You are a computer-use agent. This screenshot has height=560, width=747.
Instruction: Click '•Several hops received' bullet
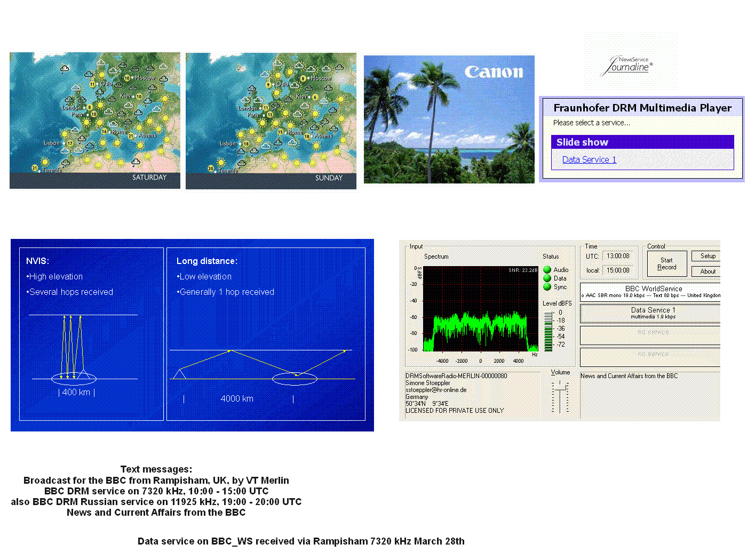point(69,292)
